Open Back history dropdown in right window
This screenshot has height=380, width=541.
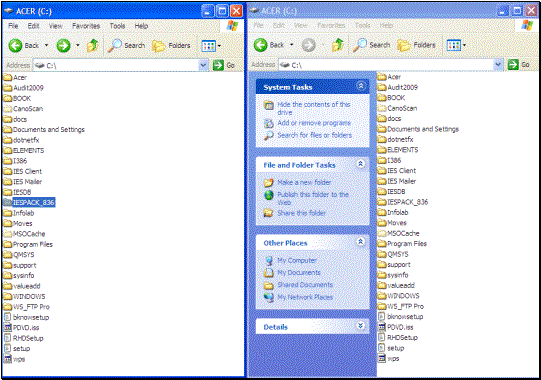(292, 45)
